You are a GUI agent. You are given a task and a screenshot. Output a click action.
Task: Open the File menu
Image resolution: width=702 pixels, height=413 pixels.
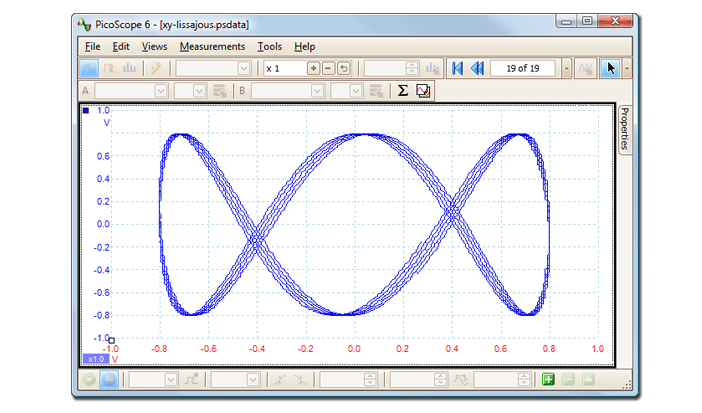[93, 47]
